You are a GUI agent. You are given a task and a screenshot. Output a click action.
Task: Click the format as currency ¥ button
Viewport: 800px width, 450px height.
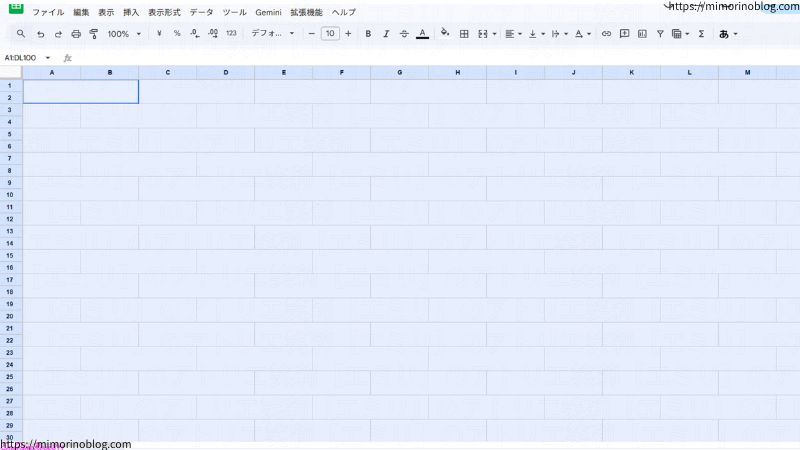(x=160, y=33)
